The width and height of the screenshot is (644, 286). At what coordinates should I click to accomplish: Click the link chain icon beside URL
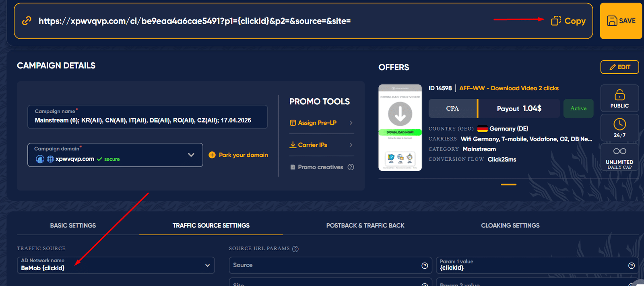27,21
